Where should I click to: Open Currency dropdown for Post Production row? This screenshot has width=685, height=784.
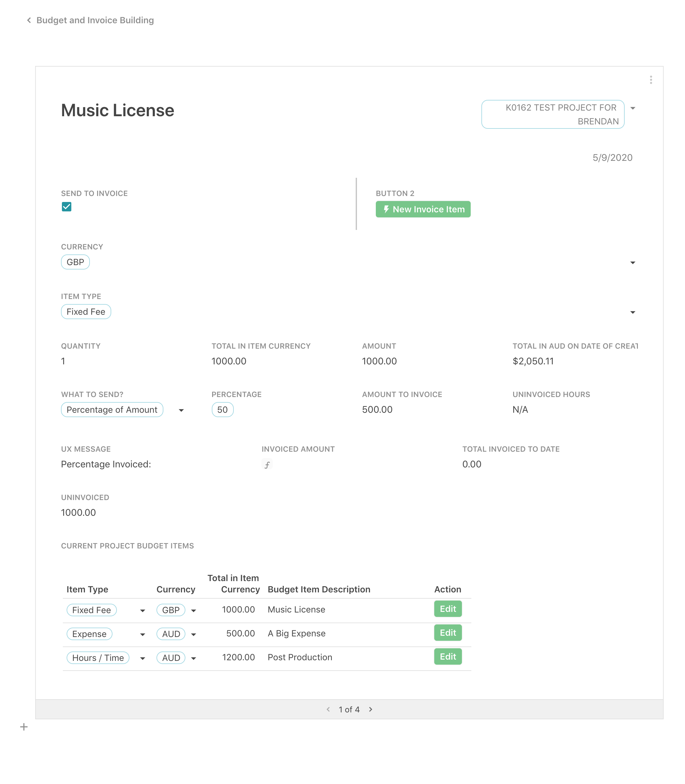pyautogui.click(x=194, y=658)
